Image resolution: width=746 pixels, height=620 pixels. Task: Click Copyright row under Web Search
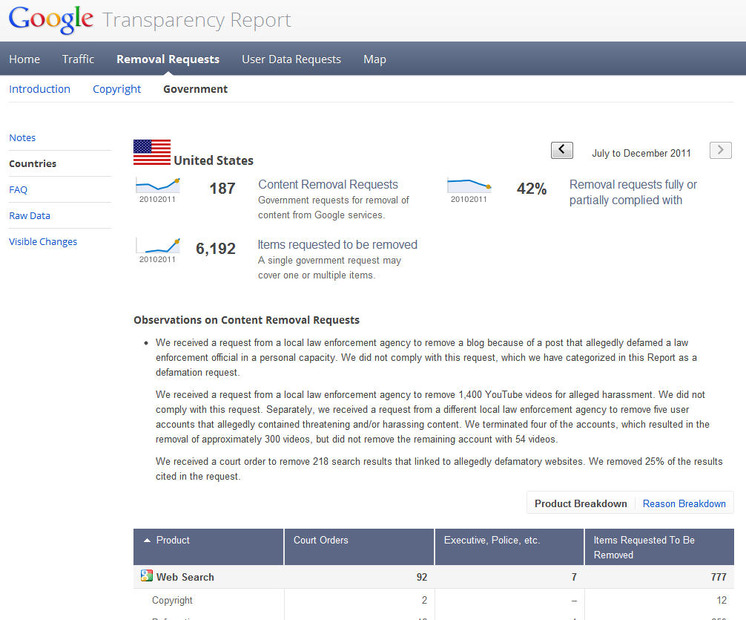(172, 600)
